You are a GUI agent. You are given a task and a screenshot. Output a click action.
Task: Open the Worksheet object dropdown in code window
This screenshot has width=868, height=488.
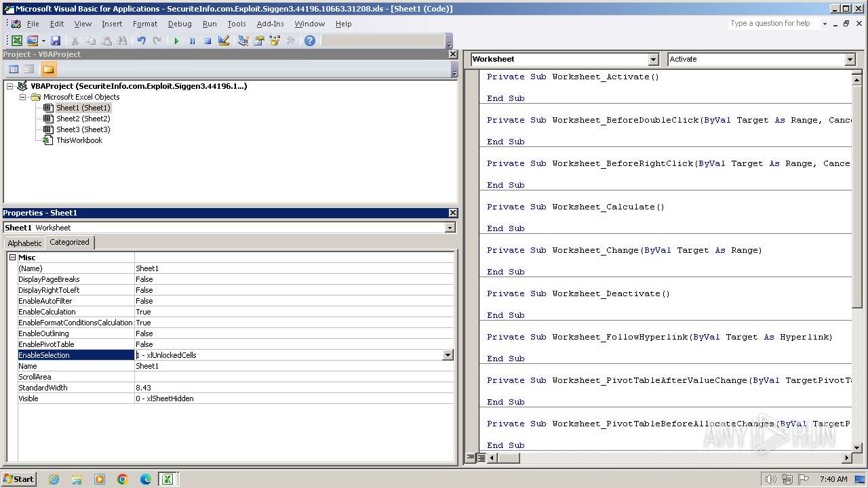pyautogui.click(x=653, y=59)
